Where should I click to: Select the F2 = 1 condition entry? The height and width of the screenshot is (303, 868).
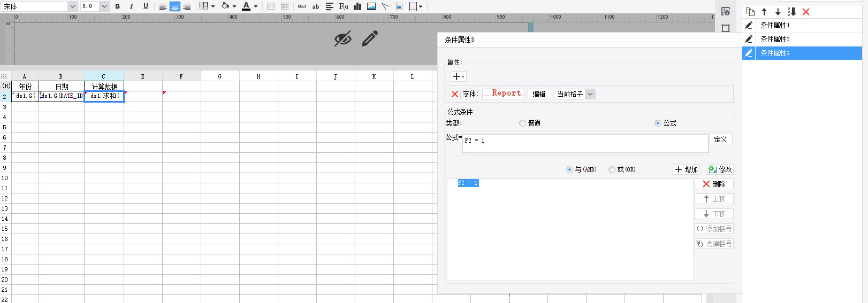click(x=468, y=183)
